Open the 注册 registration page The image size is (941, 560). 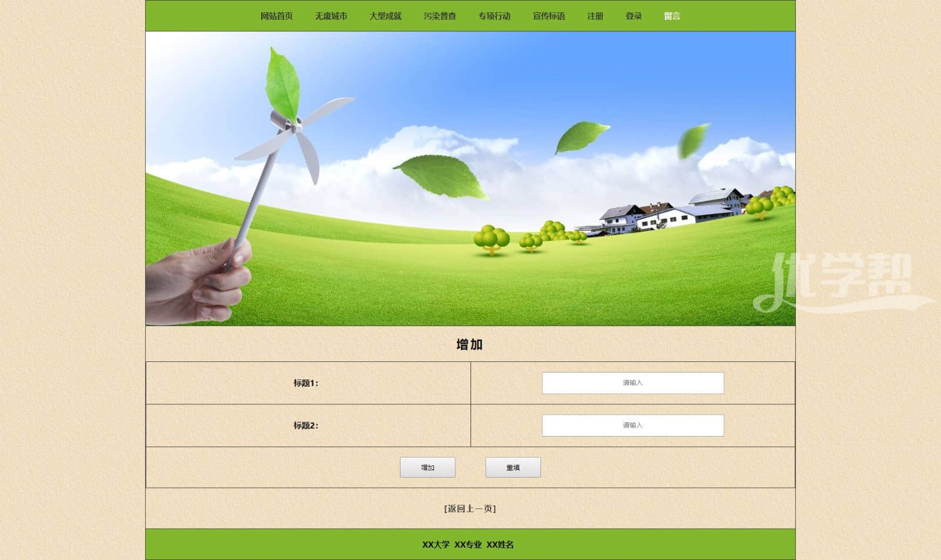click(595, 16)
